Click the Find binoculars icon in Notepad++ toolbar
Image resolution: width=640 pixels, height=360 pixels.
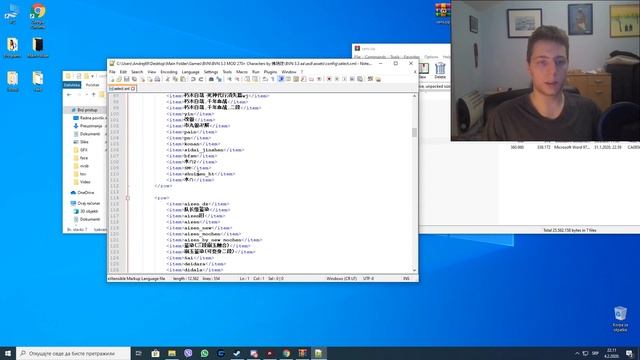211,79
